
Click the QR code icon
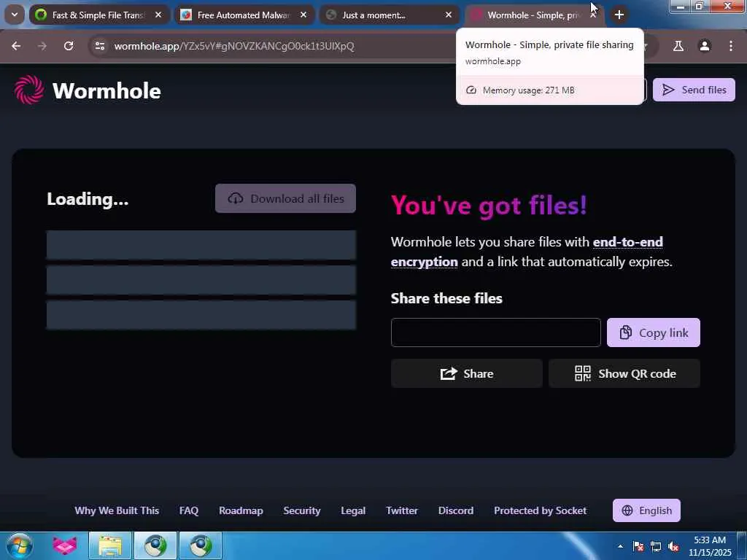[583, 374]
